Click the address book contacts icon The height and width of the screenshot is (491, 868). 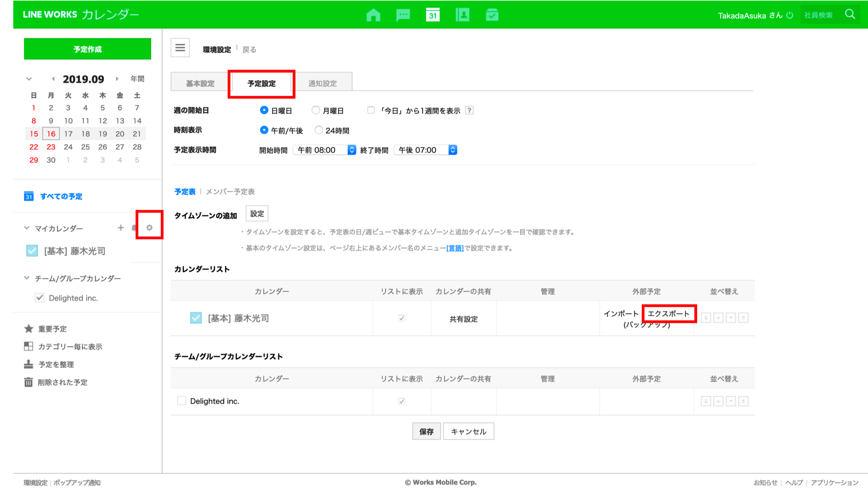click(x=463, y=15)
